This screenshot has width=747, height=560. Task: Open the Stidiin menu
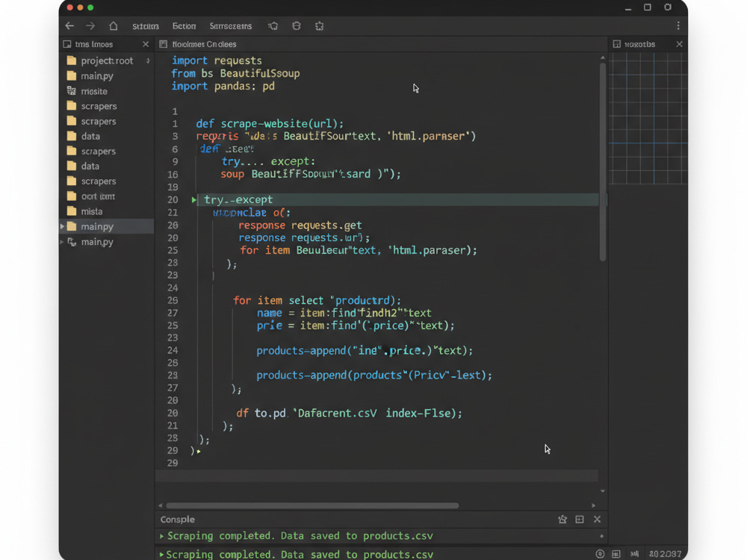click(146, 26)
